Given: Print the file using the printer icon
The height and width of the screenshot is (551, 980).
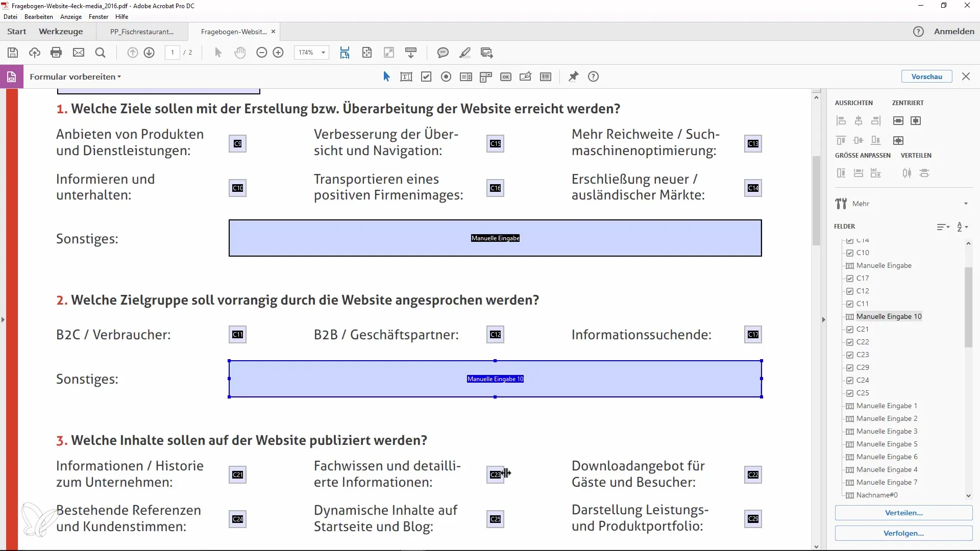Looking at the screenshot, I should (x=56, y=53).
